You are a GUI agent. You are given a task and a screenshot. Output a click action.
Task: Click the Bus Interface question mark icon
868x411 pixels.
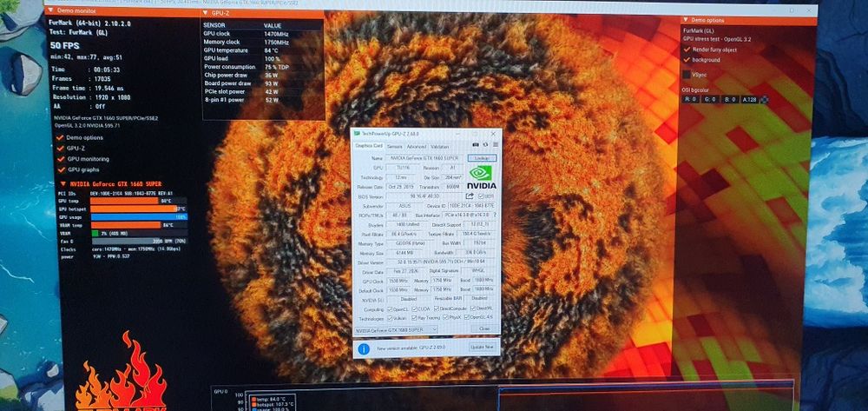click(x=495, y=215)
